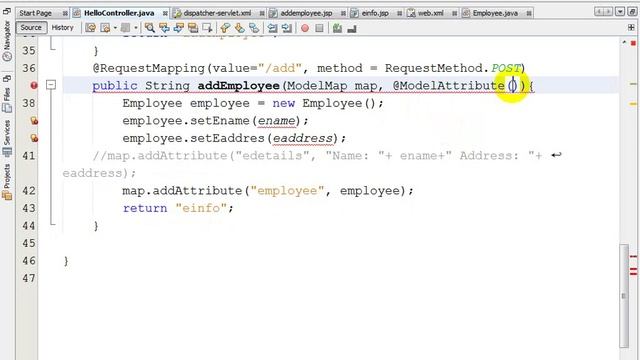The height and width of the screenshot is (360, 640).
Task: Open the Navigator side panel
Action: pyautogui.click(x=7, y=42)
